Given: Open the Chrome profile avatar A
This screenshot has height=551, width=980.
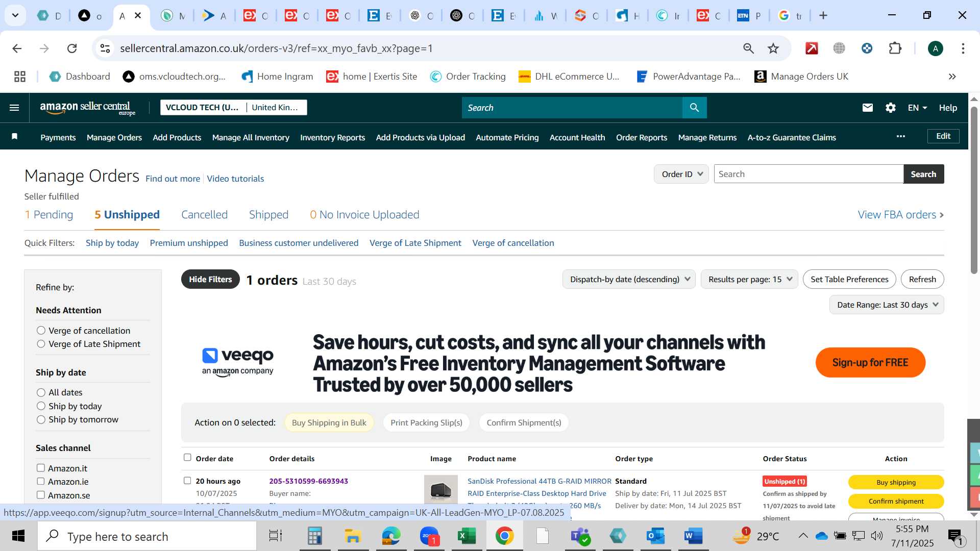Looking at the screenshot, I should click(x=935, y=48).
